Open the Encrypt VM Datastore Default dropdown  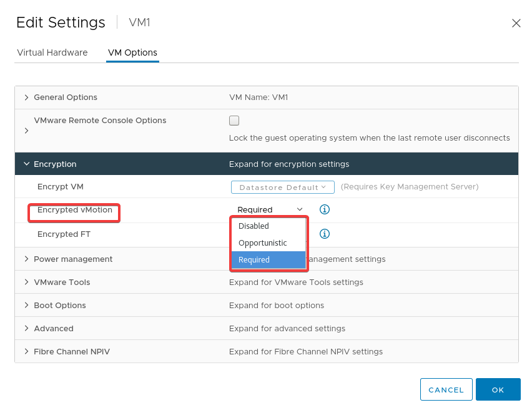[x=283, y=187]
